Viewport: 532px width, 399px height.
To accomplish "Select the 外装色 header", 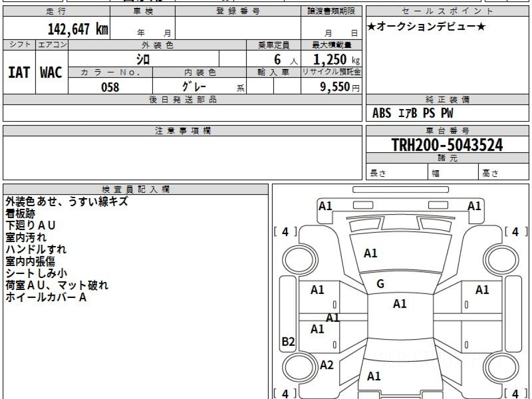I will coord(157,45).
